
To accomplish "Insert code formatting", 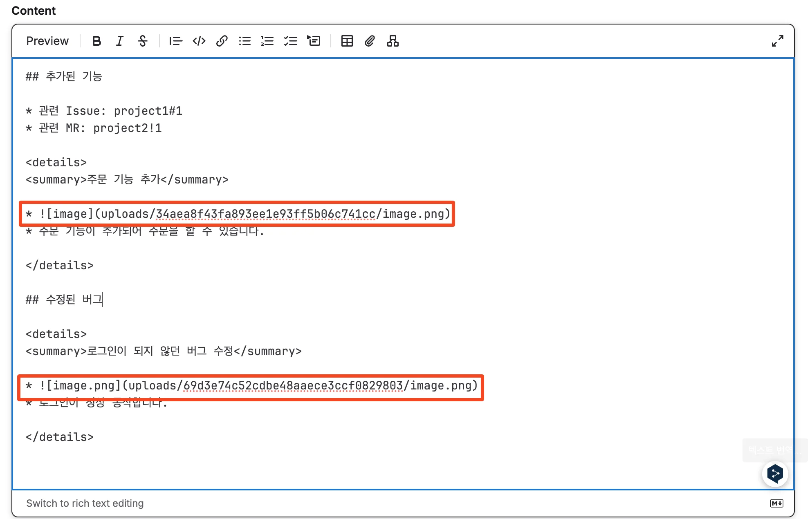I will click(x=199, y=41).
